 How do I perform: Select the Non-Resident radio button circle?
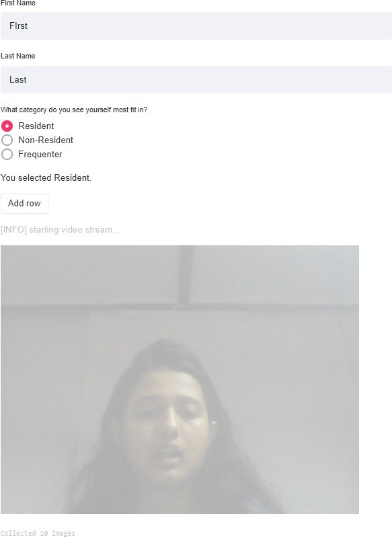7,140
